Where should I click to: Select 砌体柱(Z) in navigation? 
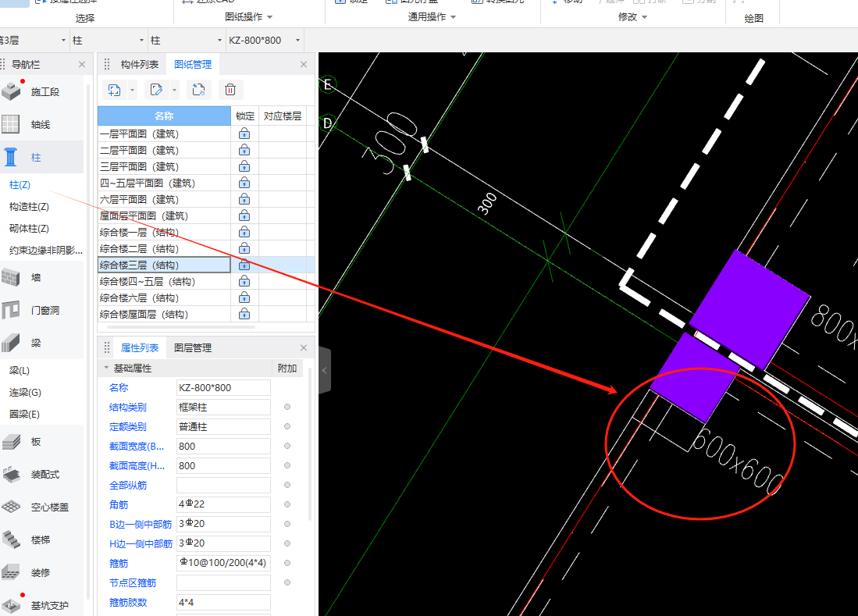click(29, 229)
